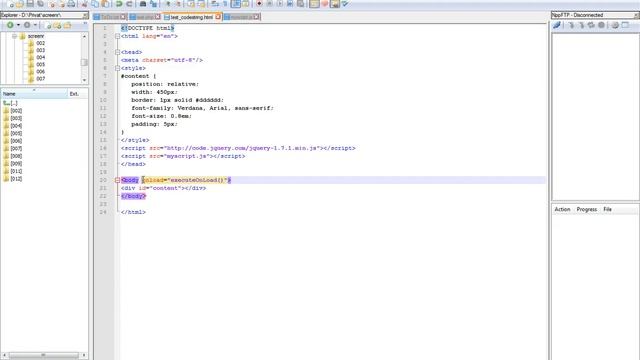640x360 pixels.
Task: Go forward with Explorer grey arrow button
Action: [27, 25]
